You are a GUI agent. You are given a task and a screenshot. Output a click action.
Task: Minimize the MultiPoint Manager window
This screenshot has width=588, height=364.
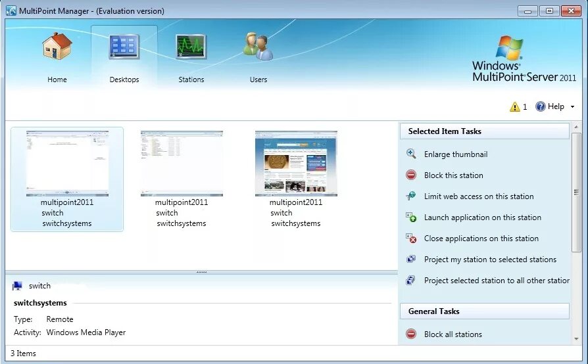pos(527,11)
